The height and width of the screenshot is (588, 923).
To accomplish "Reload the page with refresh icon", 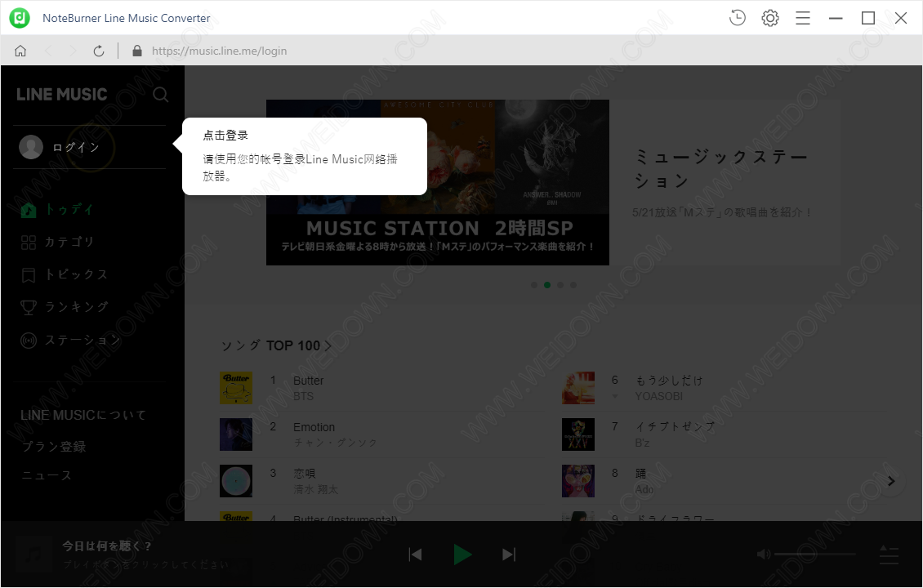I will point(99,51).
